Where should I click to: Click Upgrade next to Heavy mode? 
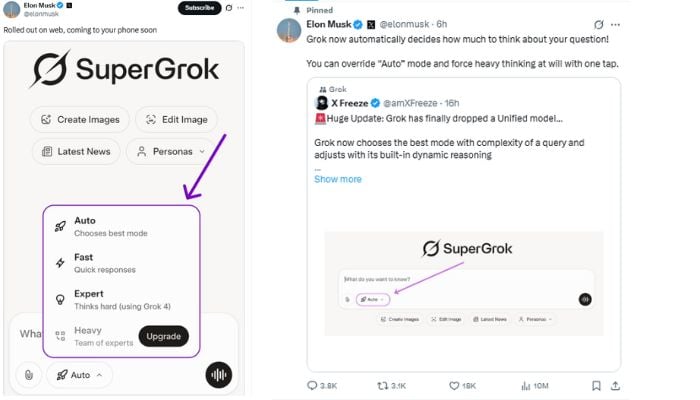(163, 336)
